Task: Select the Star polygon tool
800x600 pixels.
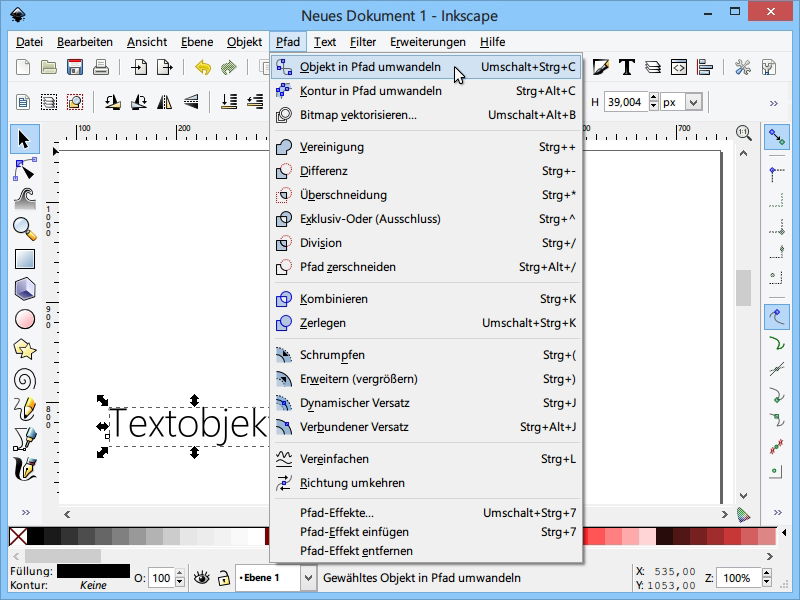Action: point(24,349)
